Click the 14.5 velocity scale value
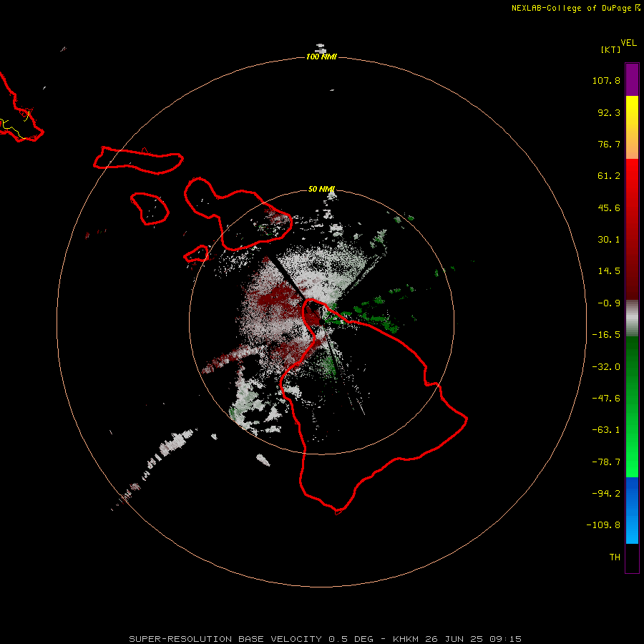The width and height of the screenshot is (644, 644). [609, 271]
